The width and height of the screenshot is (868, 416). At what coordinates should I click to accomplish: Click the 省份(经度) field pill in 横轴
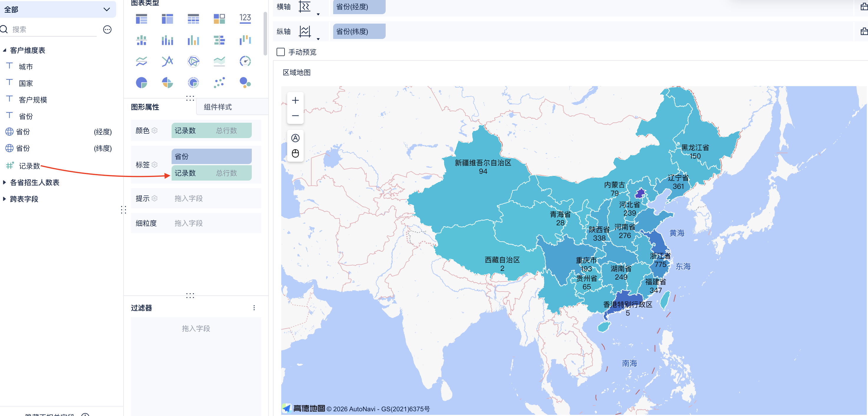pyautogui.click(x=359, y=7)
